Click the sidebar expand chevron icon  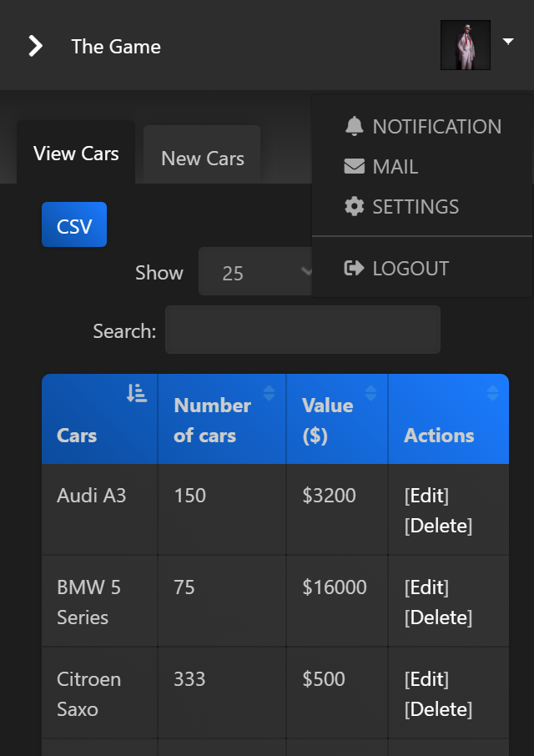35,46
